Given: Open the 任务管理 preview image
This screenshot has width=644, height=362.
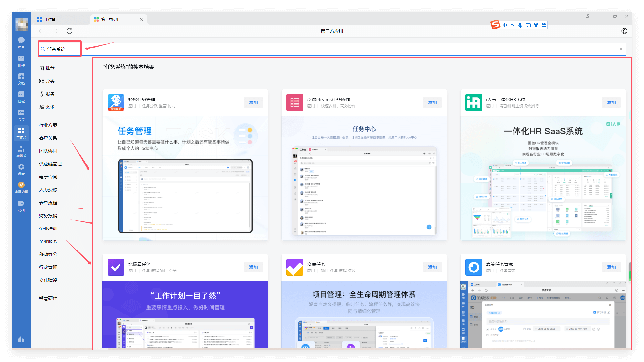Looking at the screenshot, I should [x=185, y=178].
